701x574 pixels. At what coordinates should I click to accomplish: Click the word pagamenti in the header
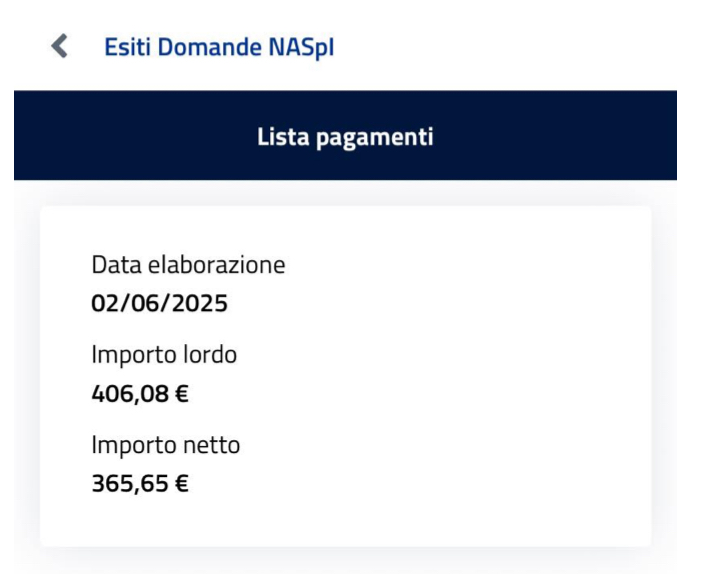[x=374, y=136]
